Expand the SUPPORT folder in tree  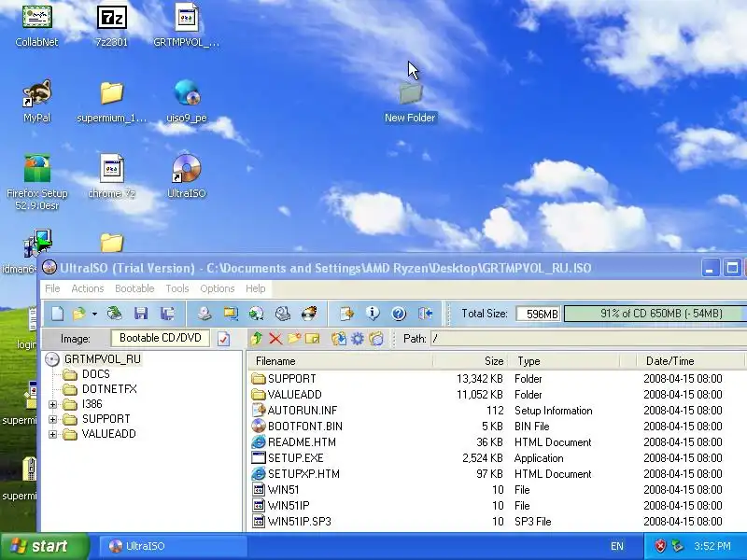tap(53, 419)
